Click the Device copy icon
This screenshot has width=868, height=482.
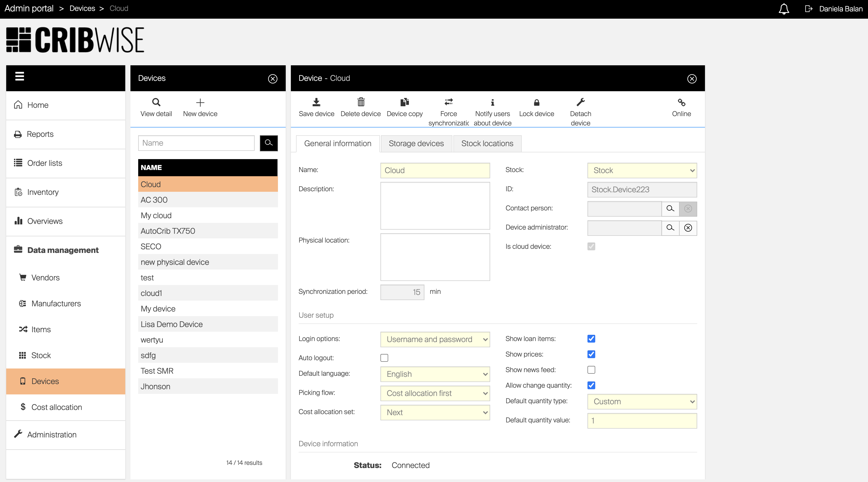[404, 102]
